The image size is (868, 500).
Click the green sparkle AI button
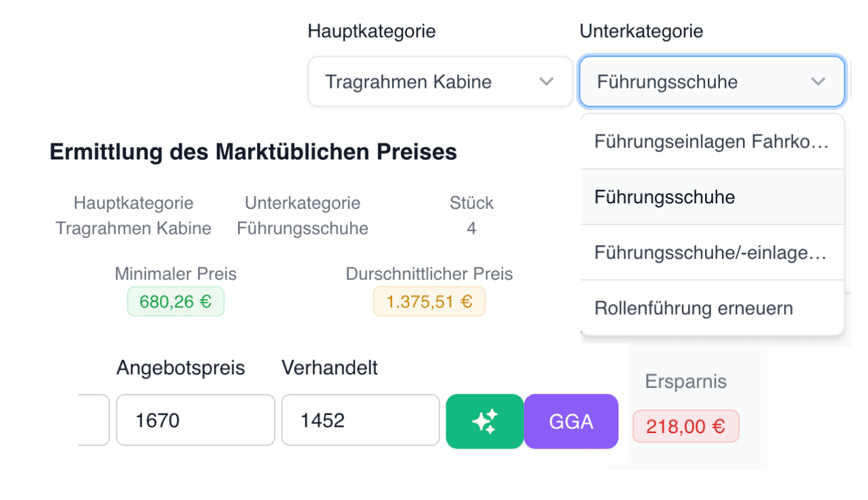click(484, 421)
